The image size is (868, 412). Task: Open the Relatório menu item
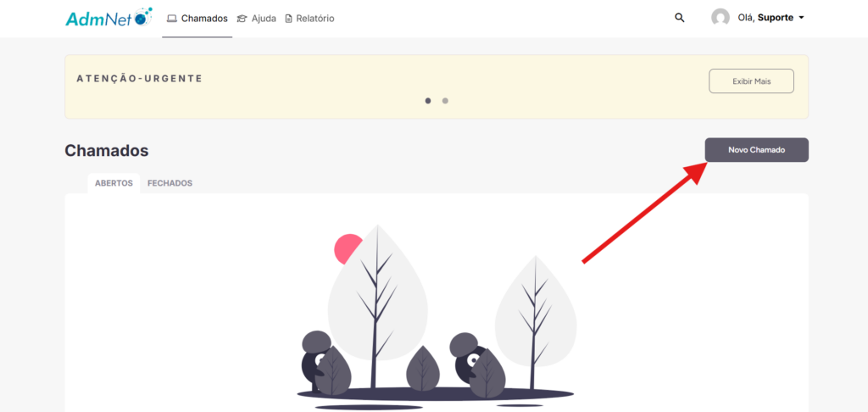pyautogui.click(x=309, y=19)
